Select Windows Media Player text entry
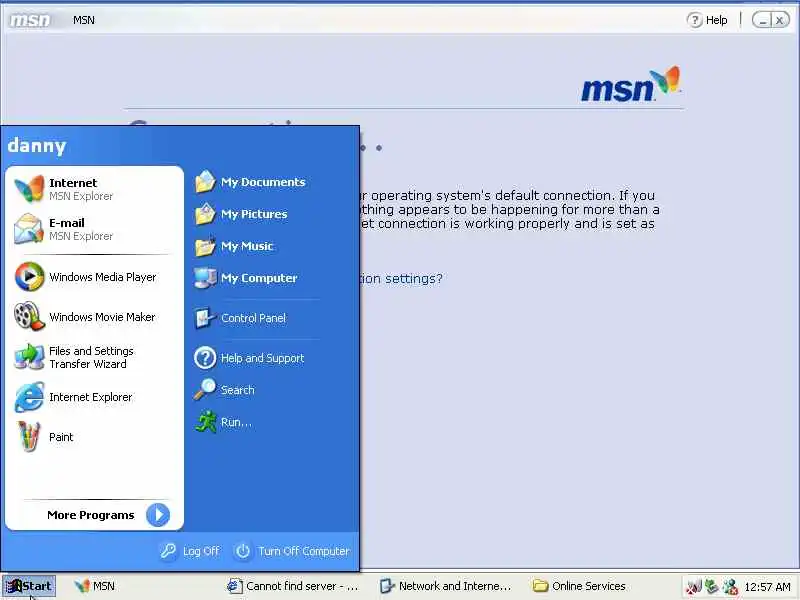 [103, 277]
